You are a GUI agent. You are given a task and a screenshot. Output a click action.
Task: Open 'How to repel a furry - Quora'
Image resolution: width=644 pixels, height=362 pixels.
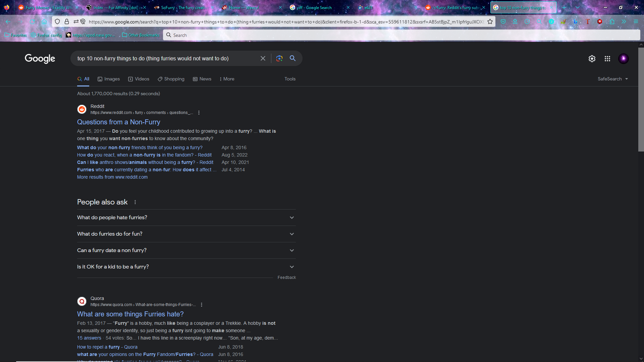pyautogui.click(x=107, y=347)
